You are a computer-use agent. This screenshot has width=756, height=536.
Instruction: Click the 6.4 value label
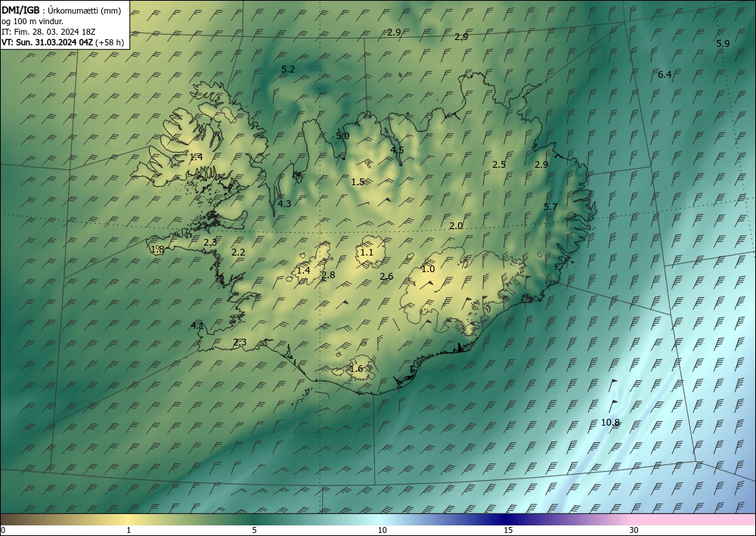[665, 74]
